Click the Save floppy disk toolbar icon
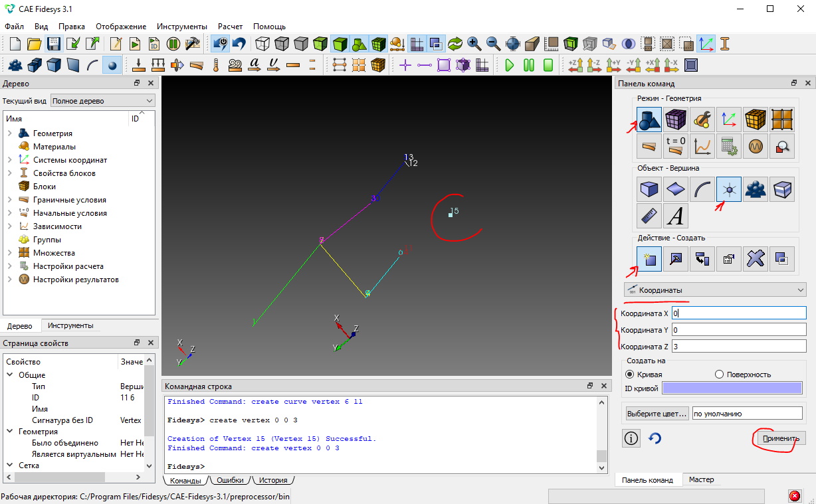The height and width of the screenshot is (504, 816). pyautogui.click(x=53, y=44)
